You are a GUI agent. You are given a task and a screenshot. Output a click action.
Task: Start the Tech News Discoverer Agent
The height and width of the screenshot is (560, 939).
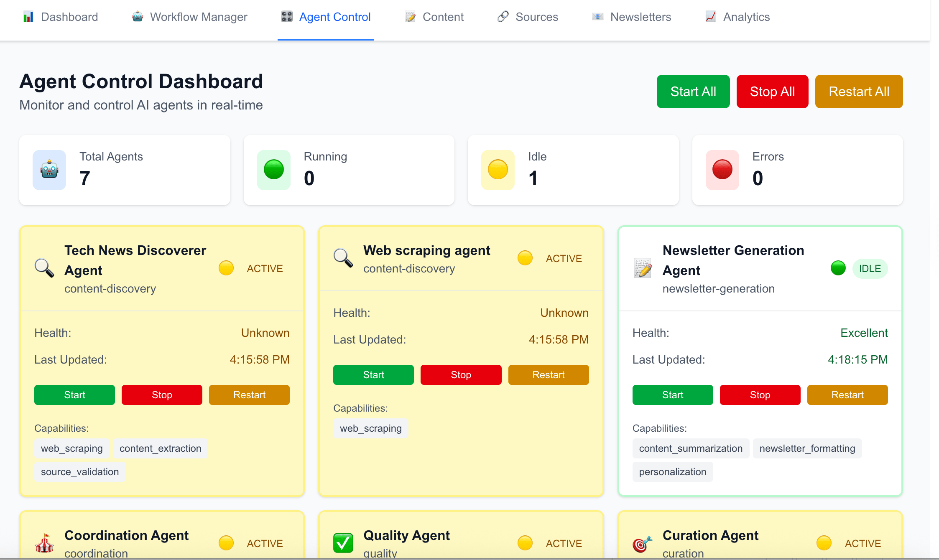coord(74,395)
